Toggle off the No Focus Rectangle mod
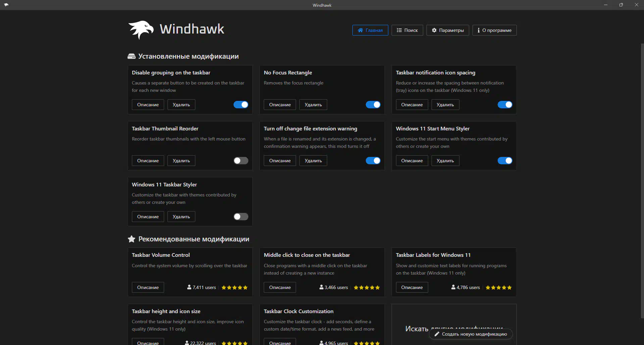The image size is (644, 345). [373, 105]
